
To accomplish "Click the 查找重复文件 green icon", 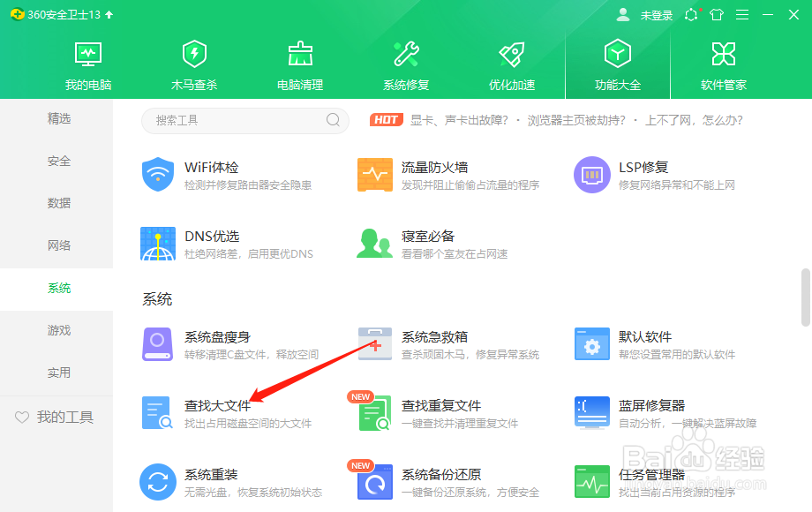I will pyautogui.click(x=375, y=412).
